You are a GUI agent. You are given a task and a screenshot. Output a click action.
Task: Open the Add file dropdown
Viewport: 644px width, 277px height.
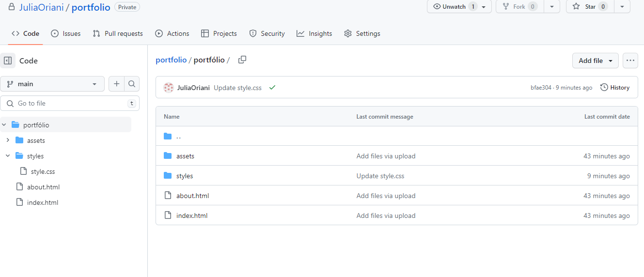tap(596, 61)
